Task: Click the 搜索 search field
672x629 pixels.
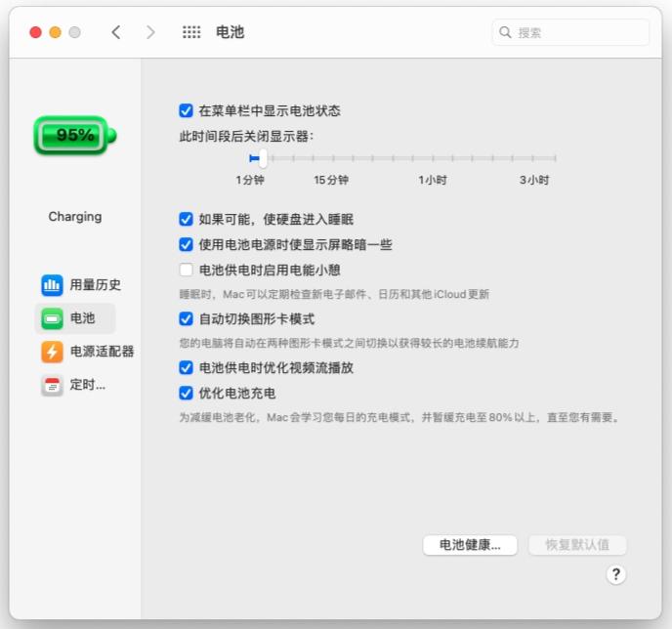Action: [570, 32]
